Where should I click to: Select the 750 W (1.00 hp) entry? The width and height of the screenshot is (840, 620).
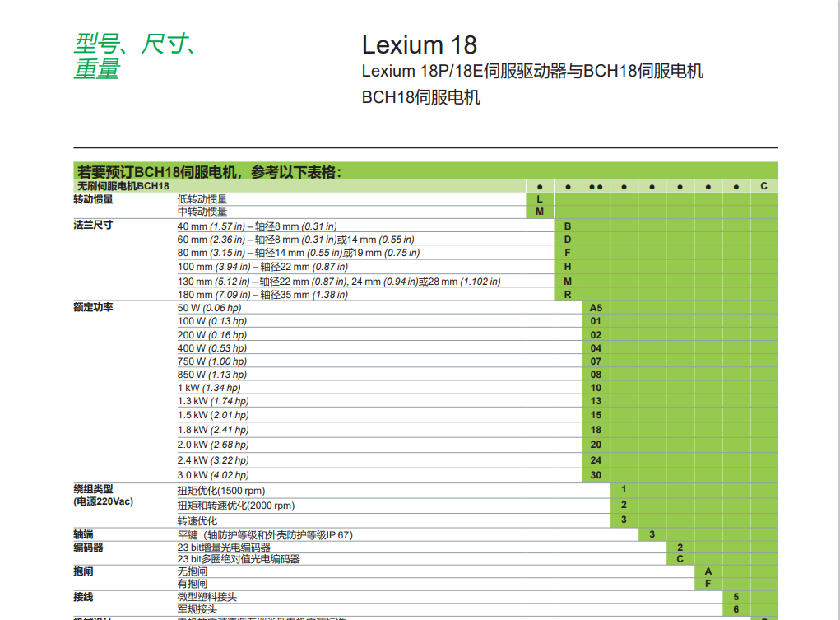[212, 361]
